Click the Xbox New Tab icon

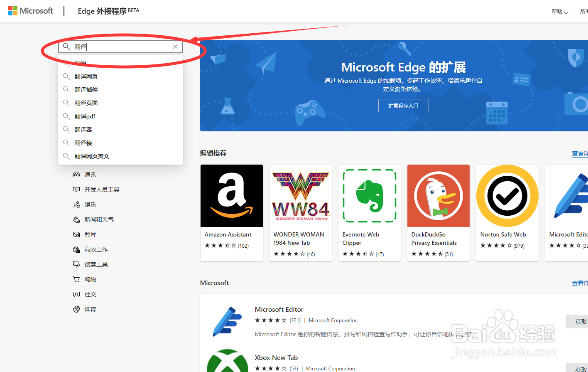(227, 361)
